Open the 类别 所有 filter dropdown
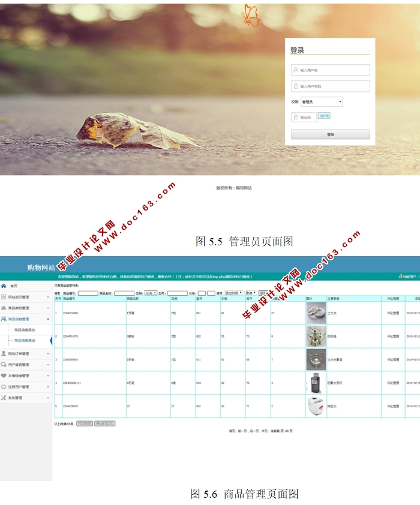Screen dimensions: 420x505 (151, 293)
